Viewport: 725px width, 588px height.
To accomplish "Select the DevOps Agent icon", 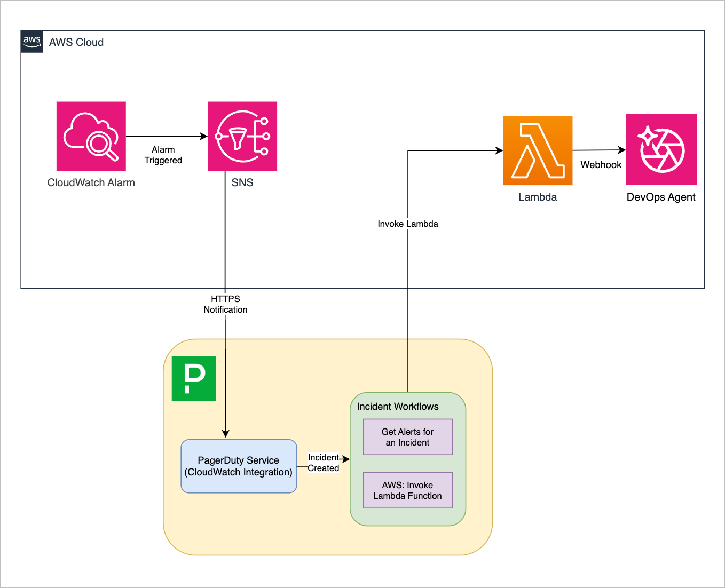I will 661,149.
